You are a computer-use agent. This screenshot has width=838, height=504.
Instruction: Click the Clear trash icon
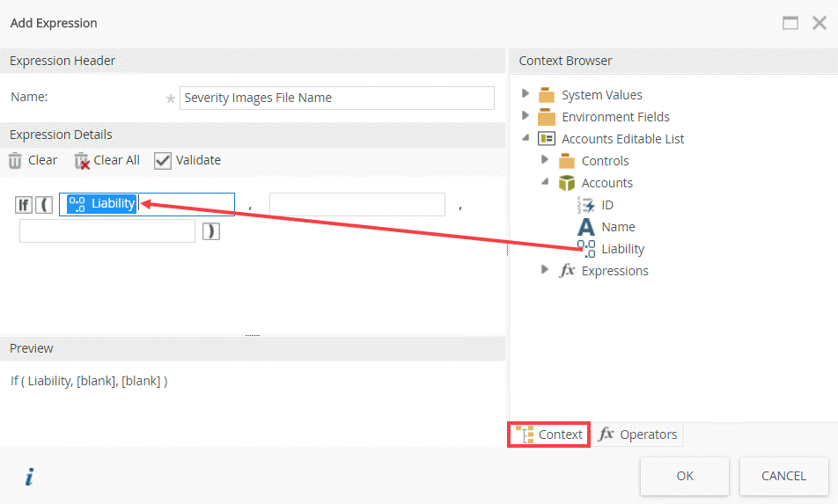pyautogui.click(x=15, y=160)
